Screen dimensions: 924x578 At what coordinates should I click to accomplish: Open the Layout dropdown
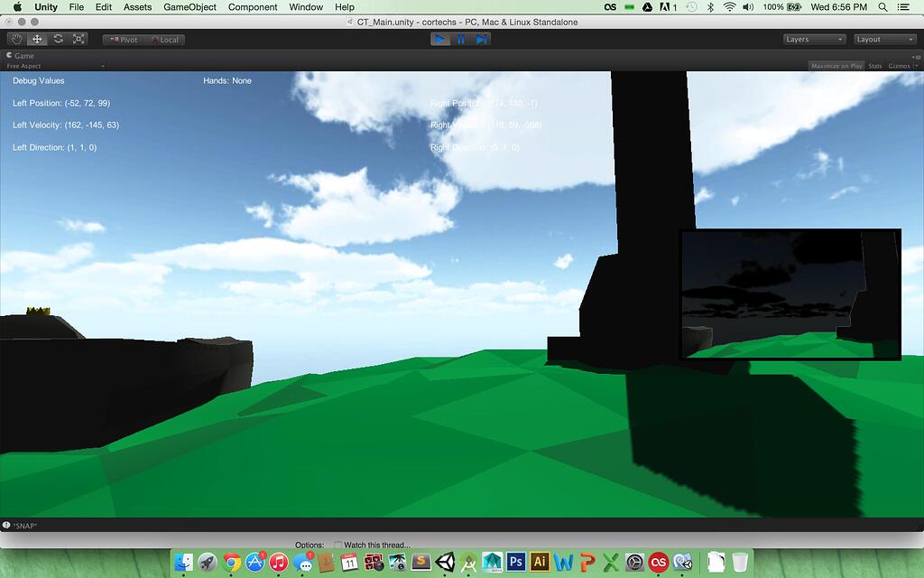coord(883,39)
